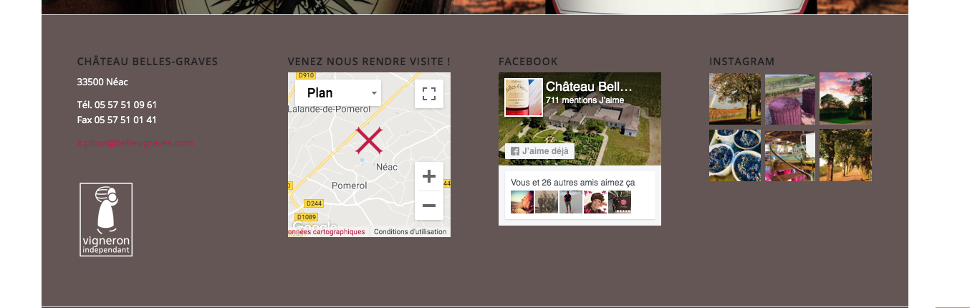The image size is (980, 308).
Task: Open the Données cartographiques link
Action: [x=327, y=231]
